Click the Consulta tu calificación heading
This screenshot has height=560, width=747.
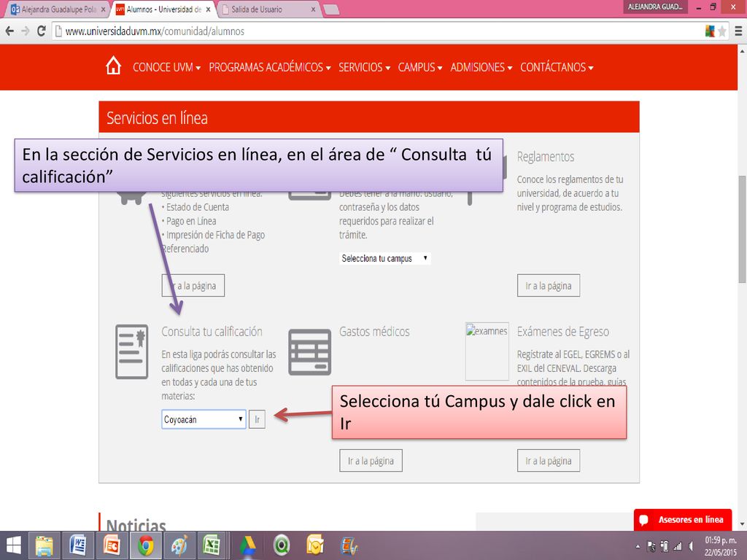click(x=212, y=332)
